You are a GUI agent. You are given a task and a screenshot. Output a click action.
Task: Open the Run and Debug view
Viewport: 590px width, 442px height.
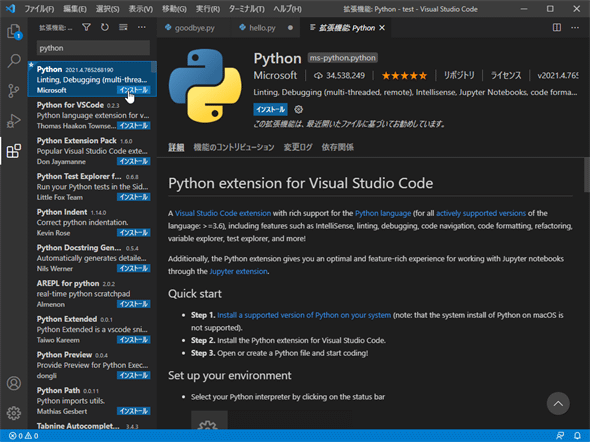click(x=14, y=121)
